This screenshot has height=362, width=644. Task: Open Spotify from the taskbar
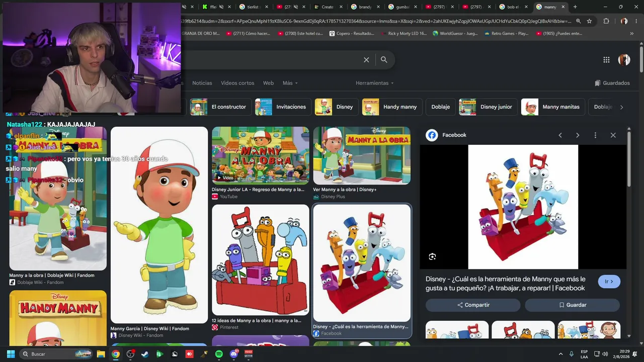[219, 354]
